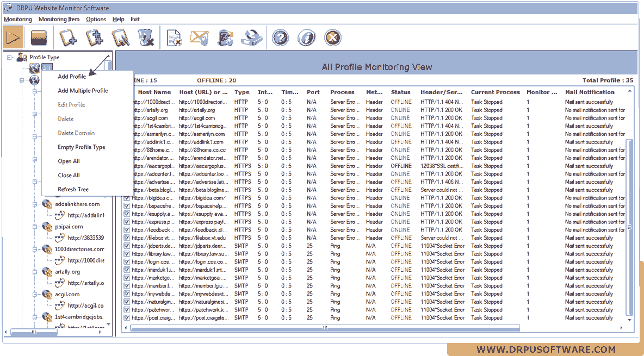Select the paipai.com tree item
The height and width of the screenshot is (356, 644).
69,226
